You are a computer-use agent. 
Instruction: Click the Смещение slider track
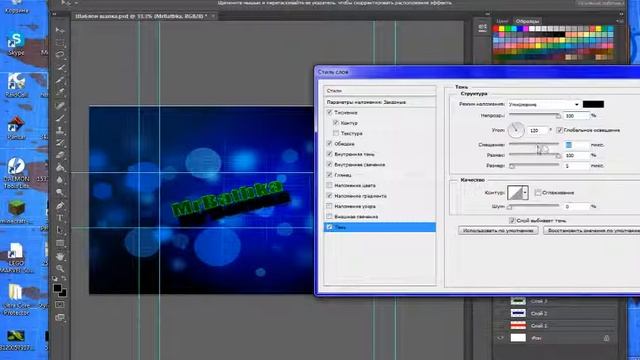pos(534,144)
